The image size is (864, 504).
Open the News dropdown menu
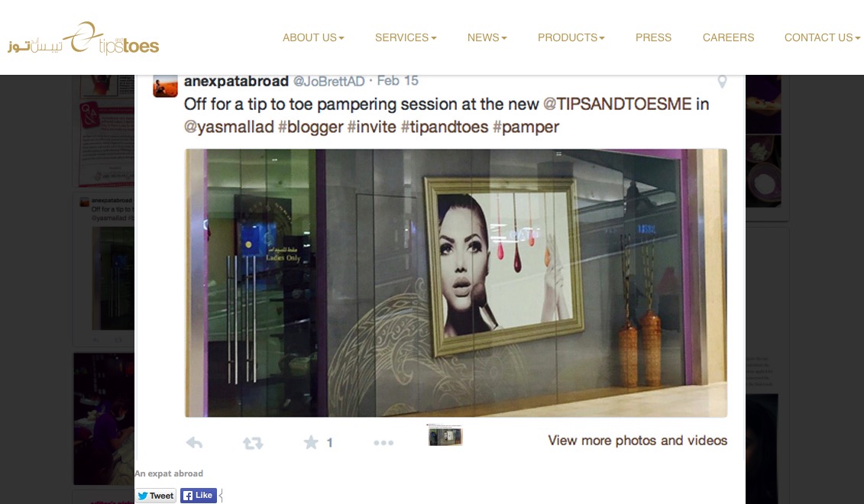487,37
